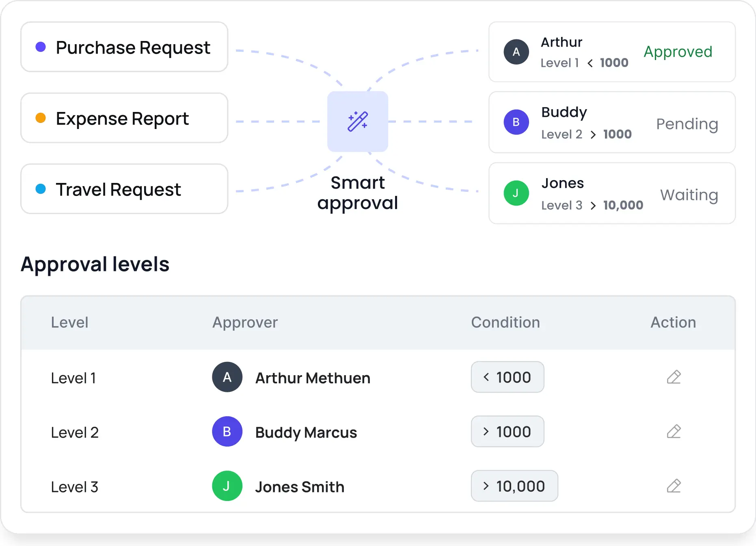Edit the Level 2 approval row
The height and width of the screenshot is (546, 756).
[x=674, y=432]
